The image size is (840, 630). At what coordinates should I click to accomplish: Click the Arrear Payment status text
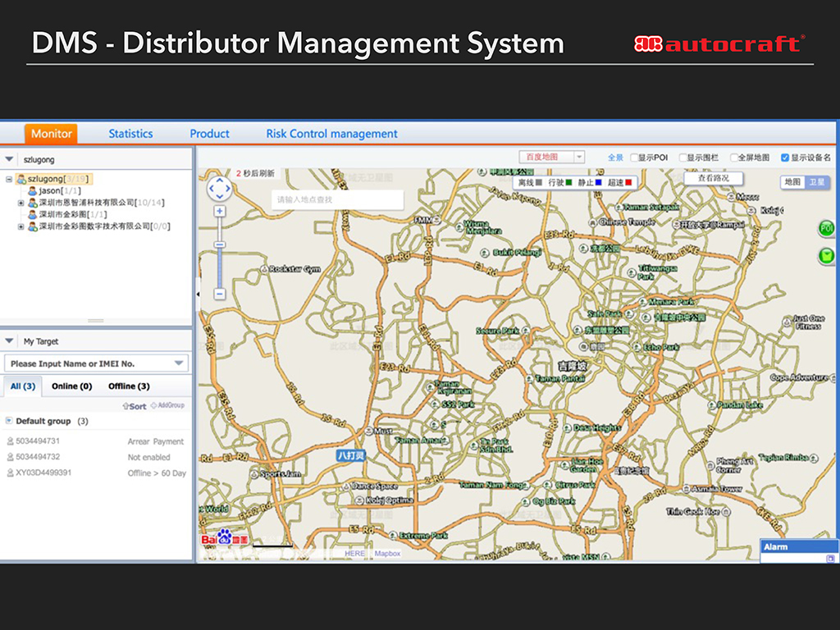click(x=155, y=442)
